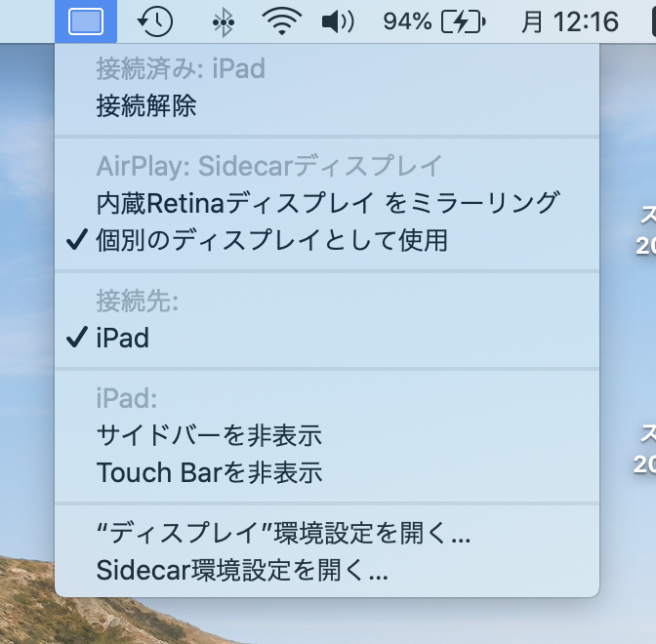This screenshot has height=644, width=656.
Task: Open the Bluetooth status menu
Action: coord(223,22)
